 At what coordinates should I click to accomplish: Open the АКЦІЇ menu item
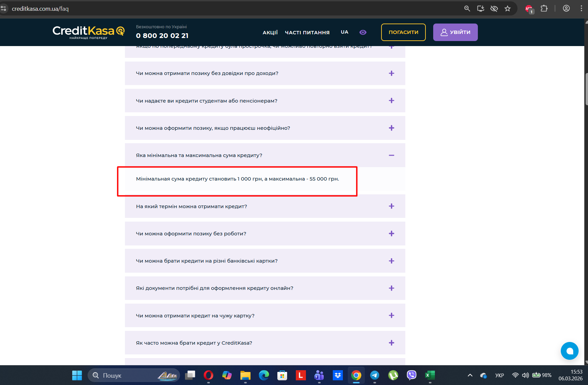click(x=270, y=32)
